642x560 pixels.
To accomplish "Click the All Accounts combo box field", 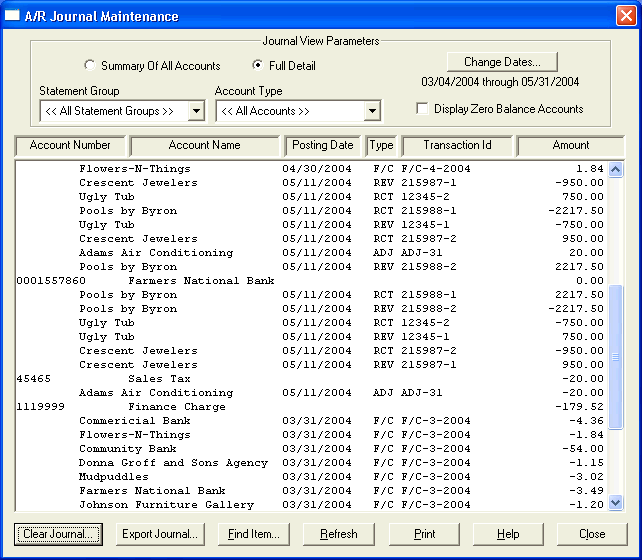I will tap(298, 111).
